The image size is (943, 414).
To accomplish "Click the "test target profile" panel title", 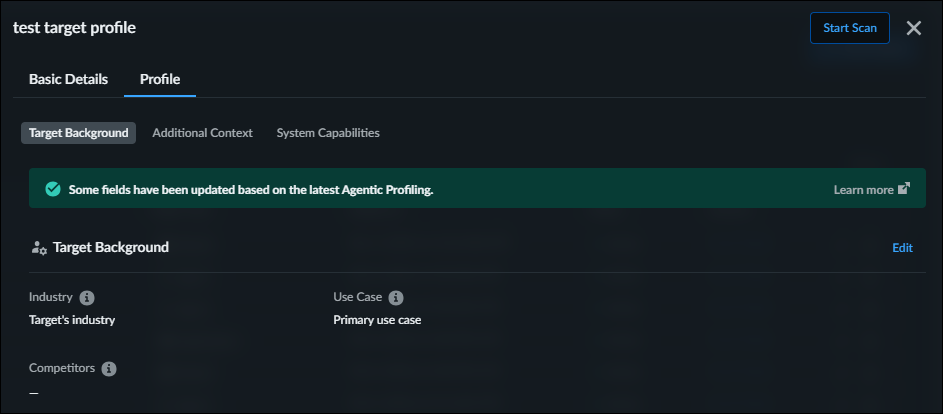I will (74, 28).
